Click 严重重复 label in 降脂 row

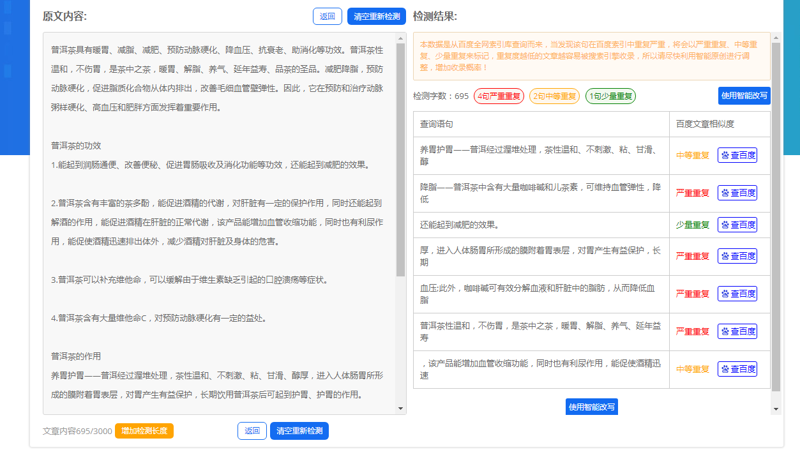pyautogui.click(x=692, y=193)
